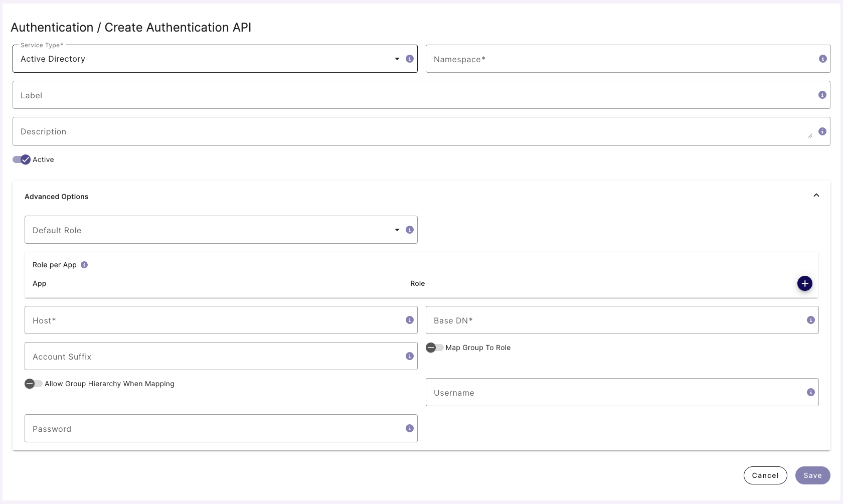Open the Default Role info icon
The image size is (843, 504).
pos(409,230)
